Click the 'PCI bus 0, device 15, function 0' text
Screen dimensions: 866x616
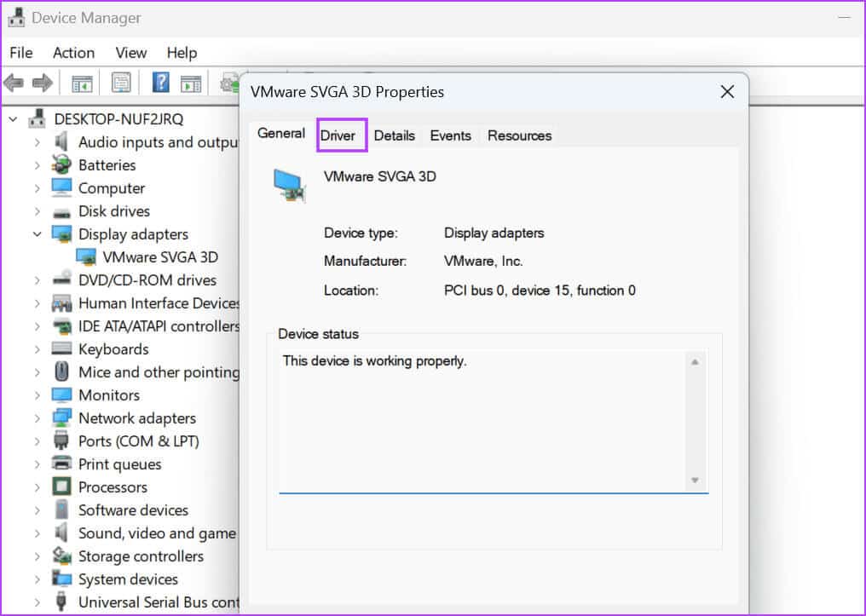(x=540, y=291)
